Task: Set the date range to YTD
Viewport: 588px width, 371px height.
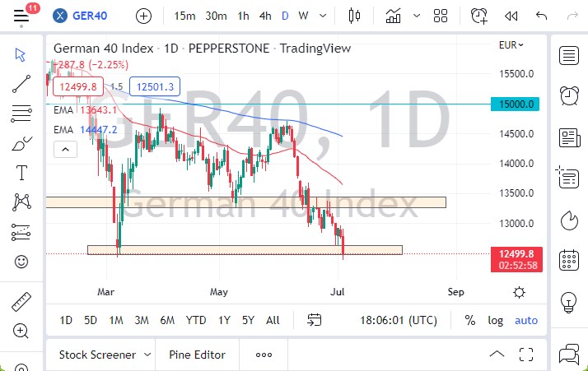Action: click(196, 320)
